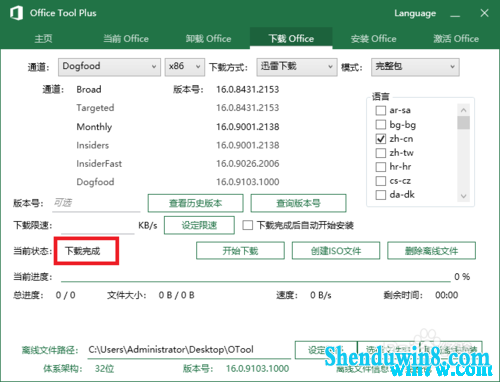The width and height of the screenshot is (500, 382).
Task: Click the 0 % progress percentage
Action: point(462,277)
